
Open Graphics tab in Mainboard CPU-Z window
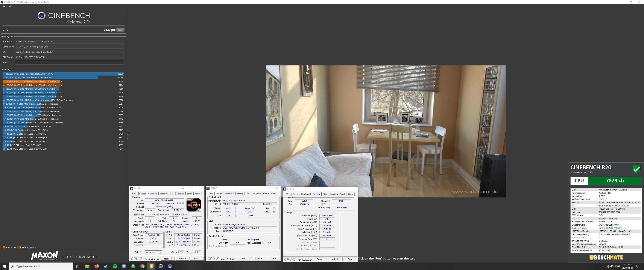pos(257,194)
